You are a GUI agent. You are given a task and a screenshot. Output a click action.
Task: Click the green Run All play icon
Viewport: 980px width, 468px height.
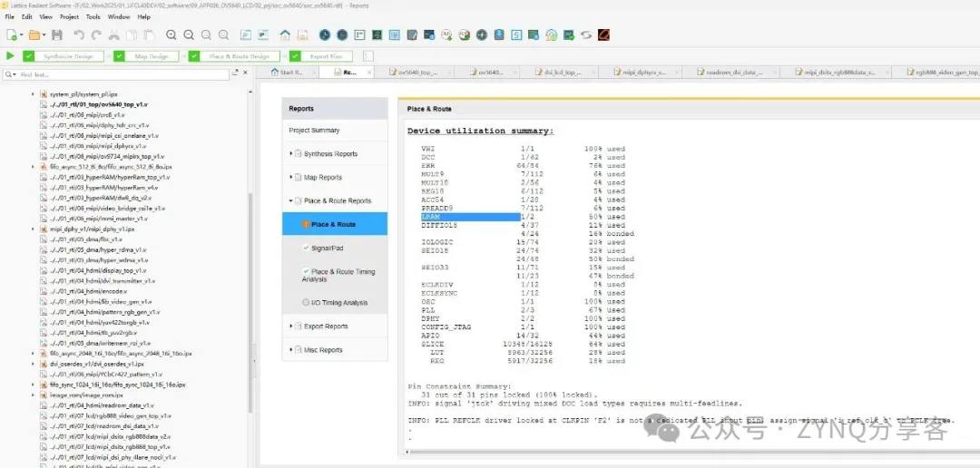10,56
